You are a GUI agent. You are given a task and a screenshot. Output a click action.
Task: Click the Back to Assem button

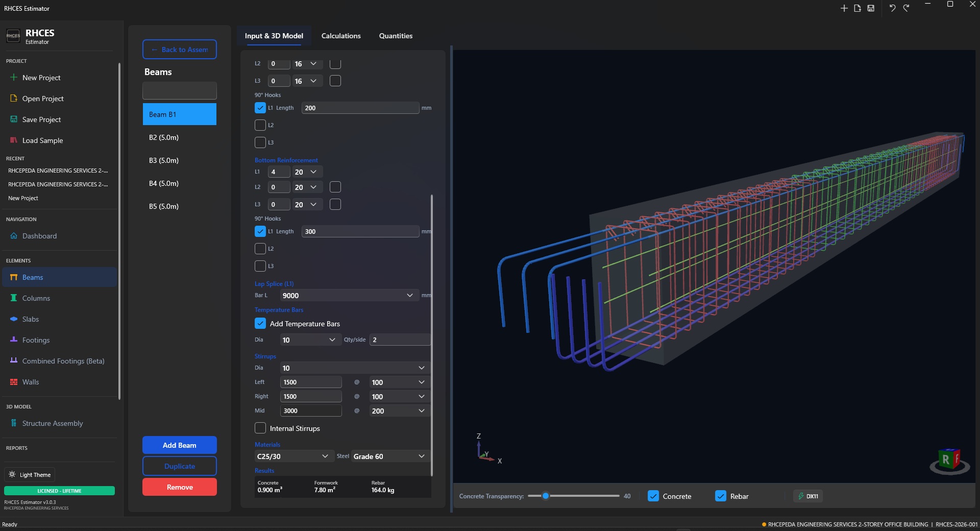pos(180,50)
